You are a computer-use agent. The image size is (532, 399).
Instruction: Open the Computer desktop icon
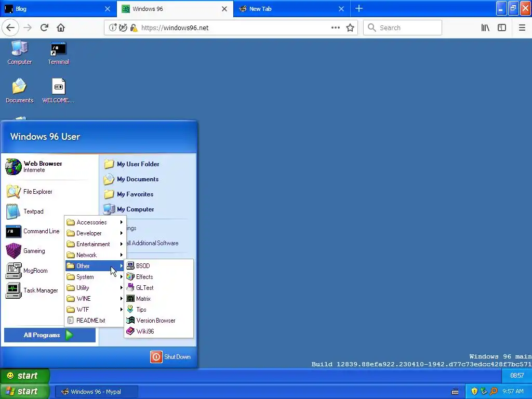[19, 52]
